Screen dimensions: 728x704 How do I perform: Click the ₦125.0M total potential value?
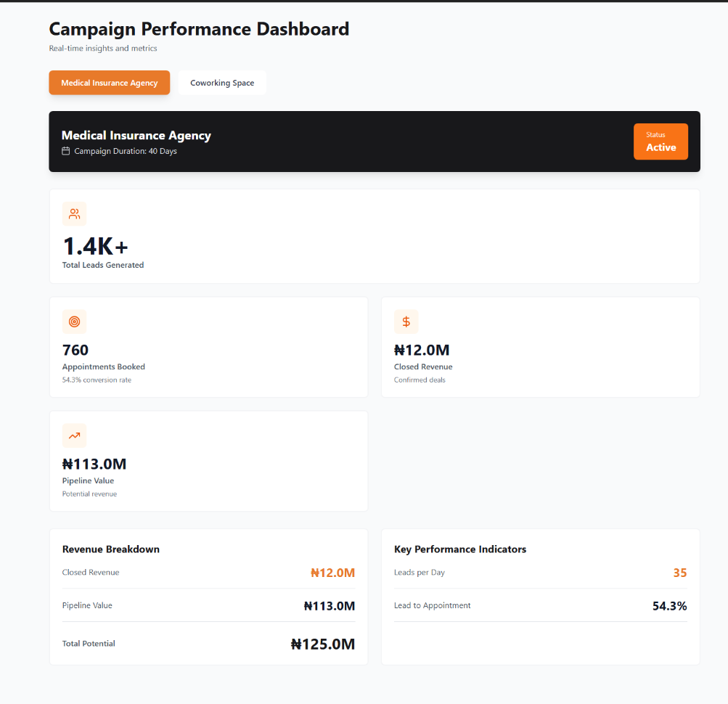[x=323, y=644]
